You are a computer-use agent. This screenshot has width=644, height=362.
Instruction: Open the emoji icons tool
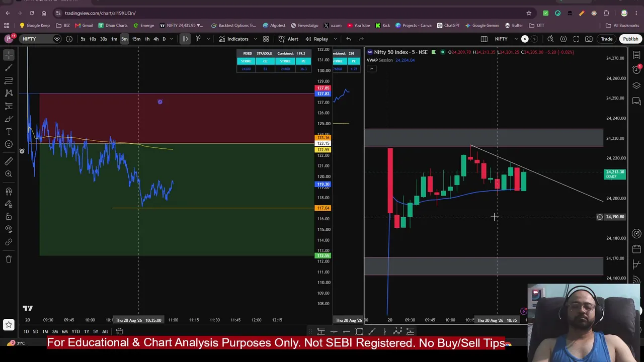coord(9,144)
